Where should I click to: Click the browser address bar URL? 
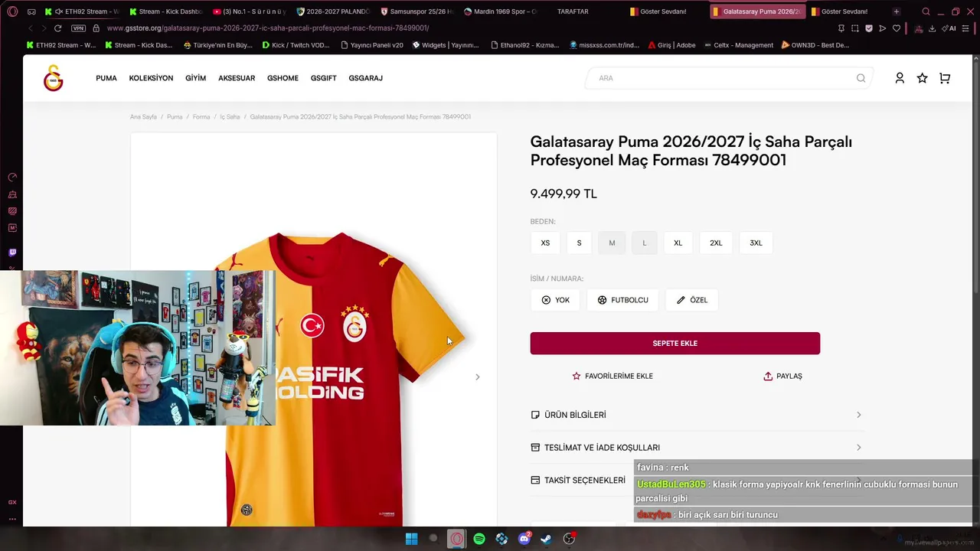[268, 28]
